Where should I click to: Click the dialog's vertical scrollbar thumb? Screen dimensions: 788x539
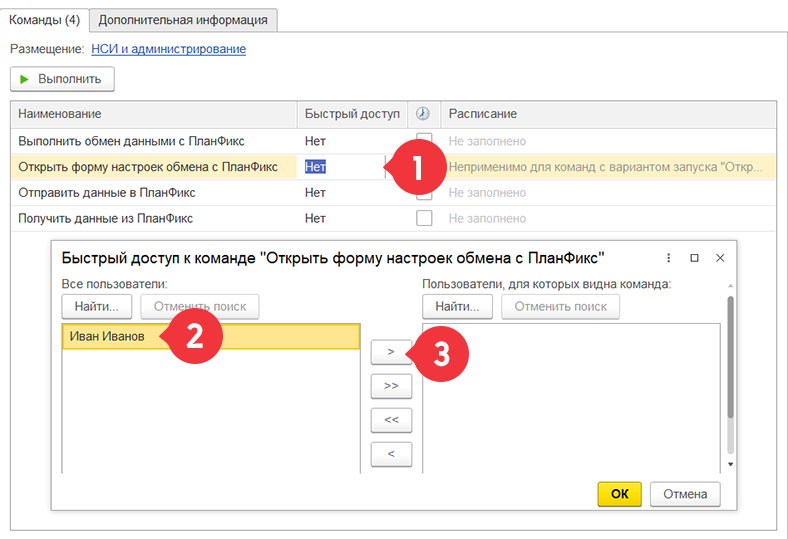click(x=731, y=357)
